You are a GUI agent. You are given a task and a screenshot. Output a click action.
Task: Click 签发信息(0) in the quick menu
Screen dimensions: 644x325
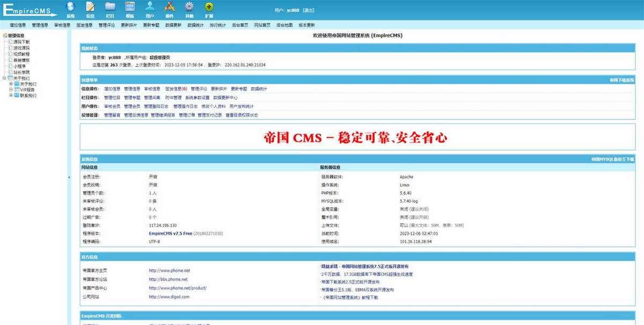pyautogui.click(x=176, y=89)
